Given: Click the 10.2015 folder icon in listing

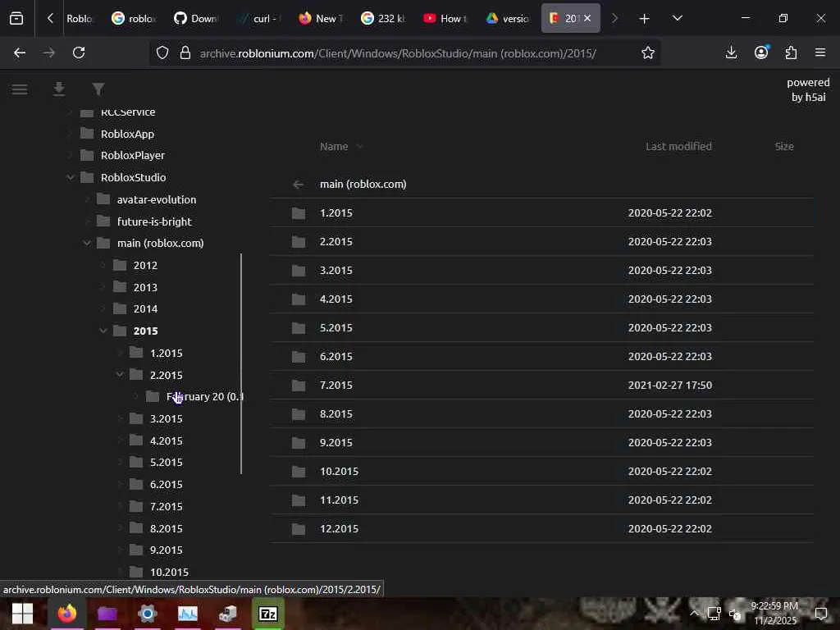Looking at the screenshot, I should [299, 472].
